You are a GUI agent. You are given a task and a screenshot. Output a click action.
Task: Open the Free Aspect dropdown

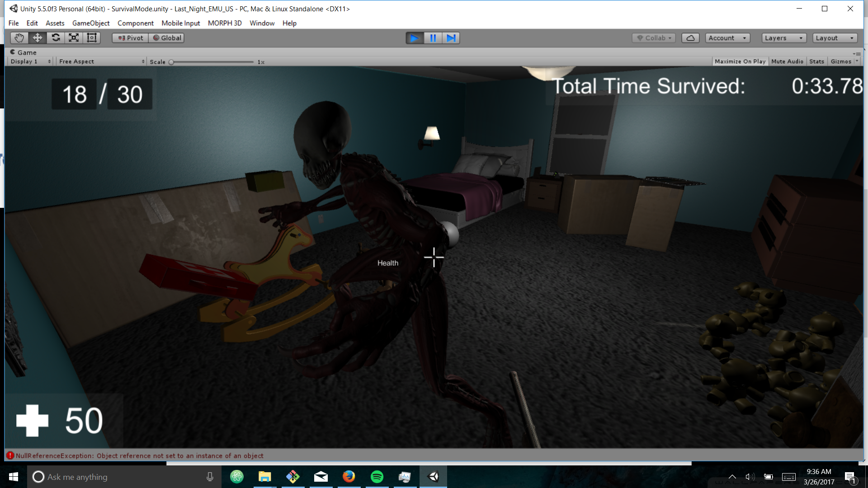point(101,61)
